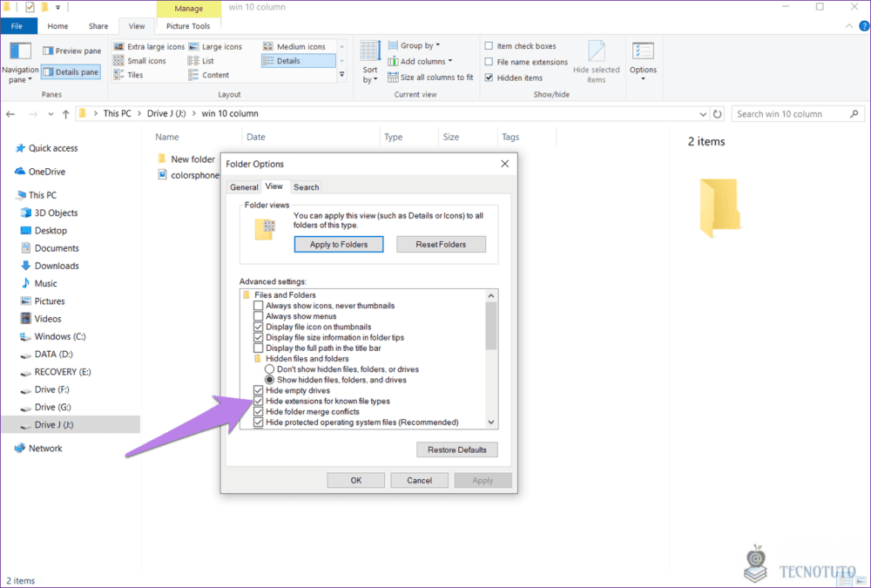
Task: Switch to Search tab in Folder Options
Action: pyautogui.click(x=306, y=187)
